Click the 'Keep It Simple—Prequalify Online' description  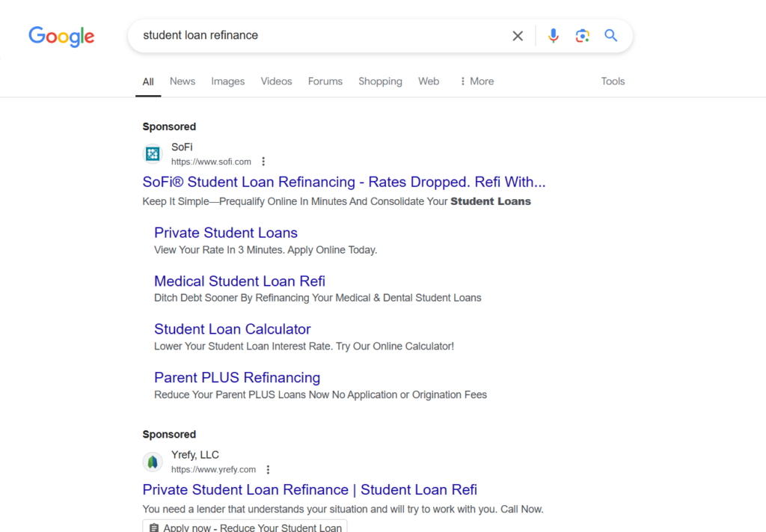coord(337,201)
